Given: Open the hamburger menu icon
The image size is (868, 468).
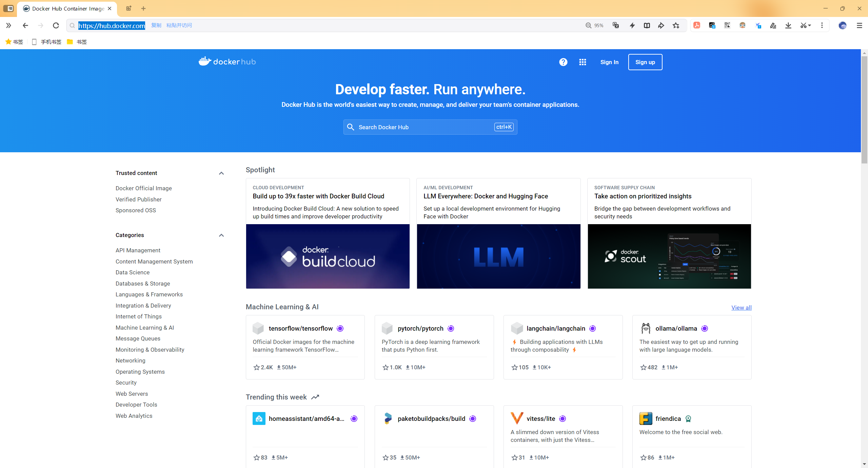Looking at the screenshot, I should click(x=860, y=25).
